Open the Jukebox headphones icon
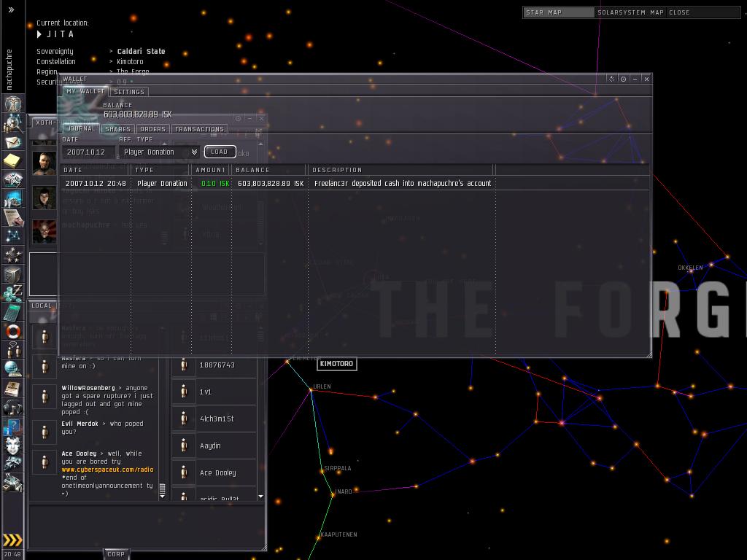The width and height of the screenshot is (747, 560). (x=13, y=407)
